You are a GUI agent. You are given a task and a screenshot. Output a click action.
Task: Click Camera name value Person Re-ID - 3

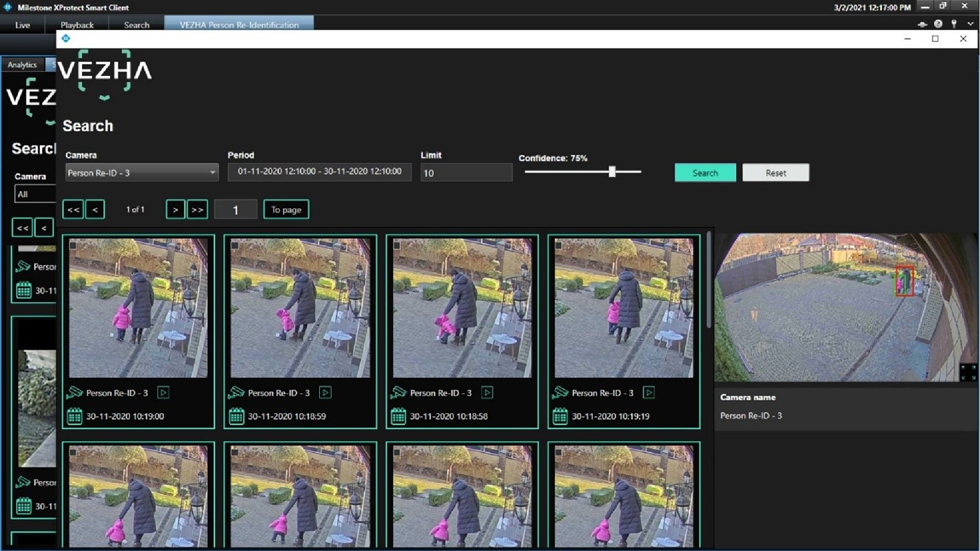tap(751, 416)
